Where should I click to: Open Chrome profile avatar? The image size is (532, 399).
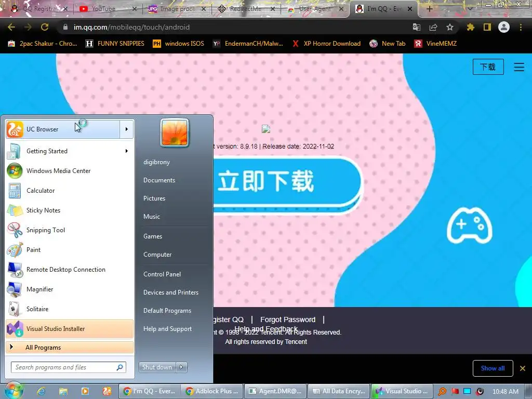coord(504,27)
